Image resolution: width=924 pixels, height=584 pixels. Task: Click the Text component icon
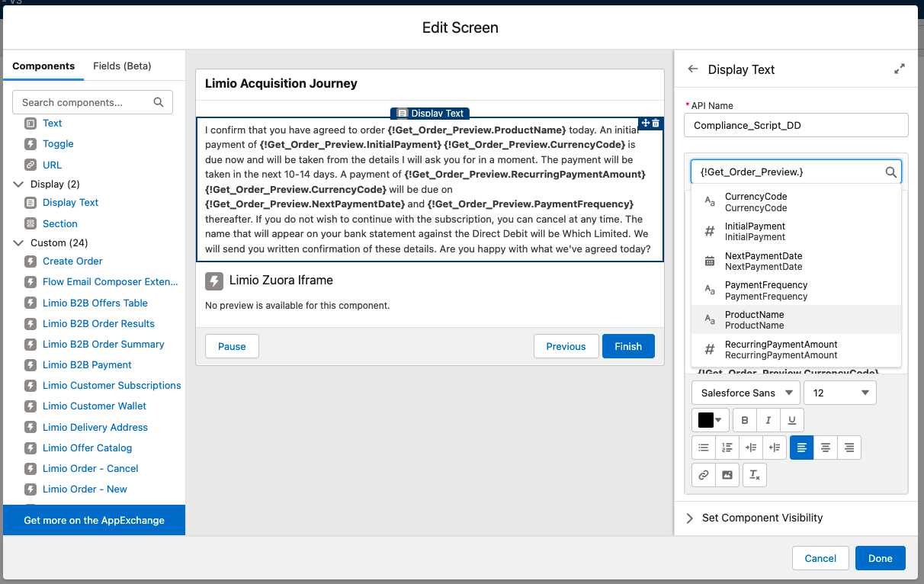(x=30, y=123)
